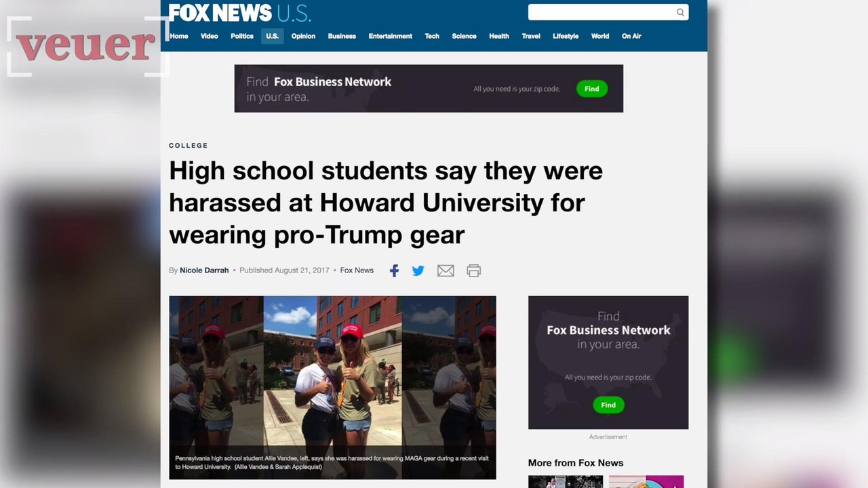
Task: Select the U.S. navigation tab
Action: [x=272, y=36]
